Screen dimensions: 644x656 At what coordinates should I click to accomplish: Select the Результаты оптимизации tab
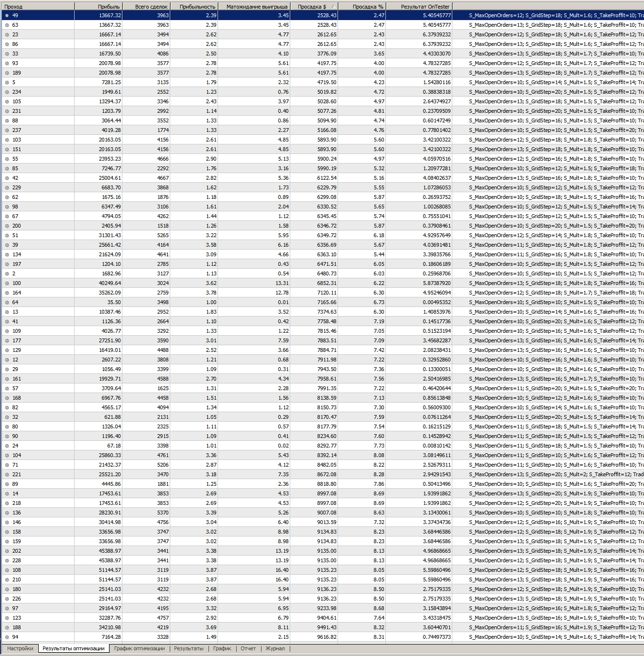click(x=74, y=648)
